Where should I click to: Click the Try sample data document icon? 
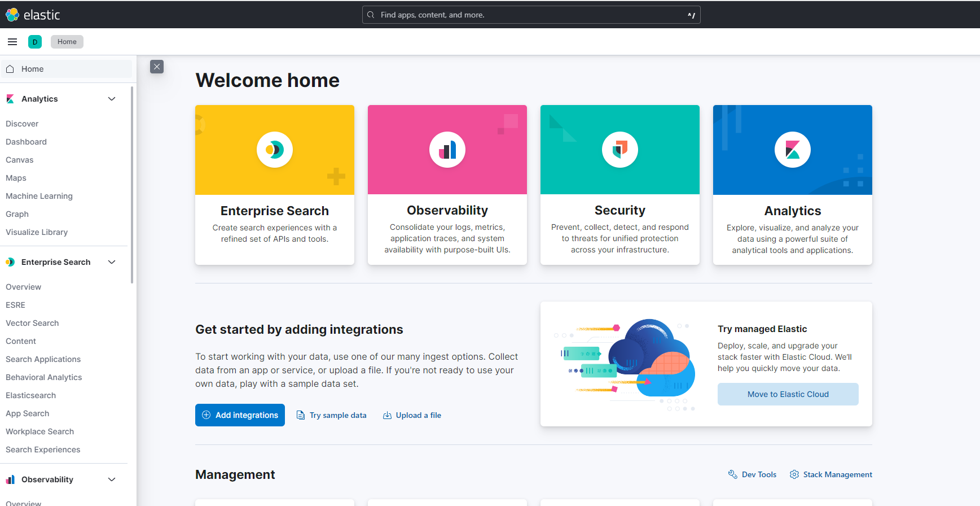pyautogui.click(x=301, y=415)
